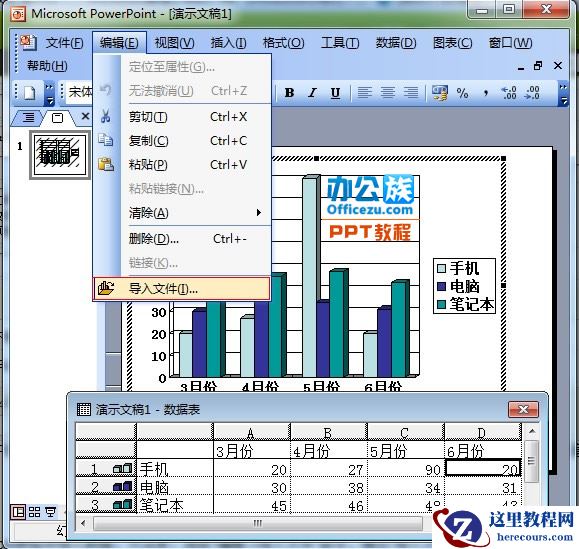Viewport: 579px width, 549px height.
Task: Restore the inner document window
Action: tap(538, 66)
